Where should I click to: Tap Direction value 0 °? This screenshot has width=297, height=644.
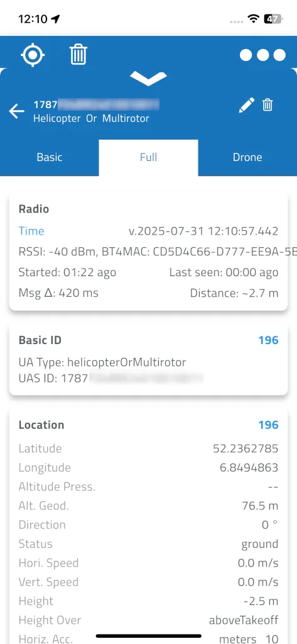click(x=270, y=525)
